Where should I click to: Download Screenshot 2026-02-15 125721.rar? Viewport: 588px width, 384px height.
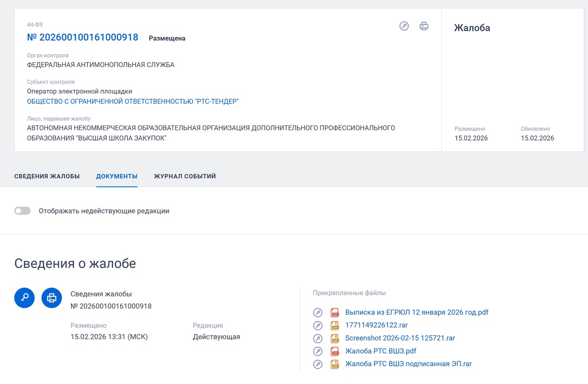[400, 338]
